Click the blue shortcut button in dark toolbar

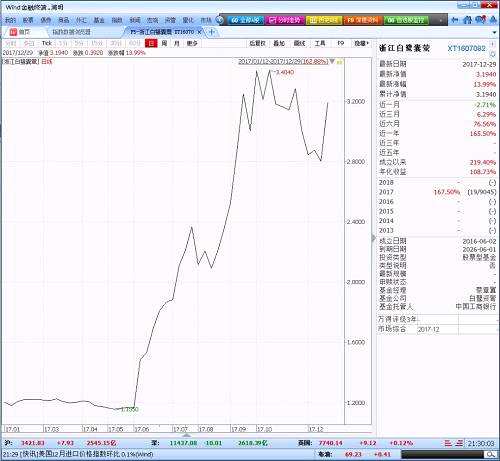pyautogui.click(x=245, y=20)
